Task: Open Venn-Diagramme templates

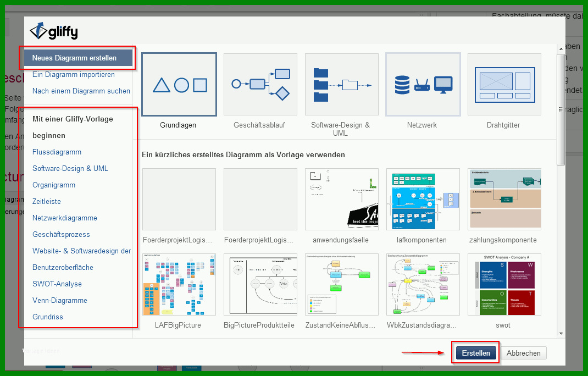Action: pos(60,301)
